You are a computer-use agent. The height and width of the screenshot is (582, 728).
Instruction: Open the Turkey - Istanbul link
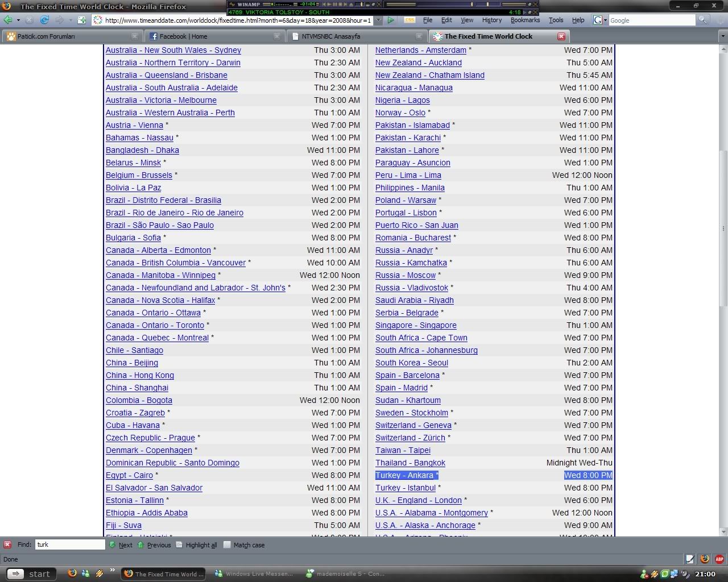coord(405,488)
